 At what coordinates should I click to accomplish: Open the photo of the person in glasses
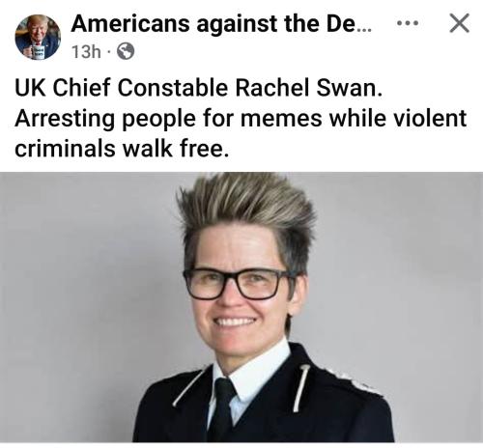click(x=241, y=307)
